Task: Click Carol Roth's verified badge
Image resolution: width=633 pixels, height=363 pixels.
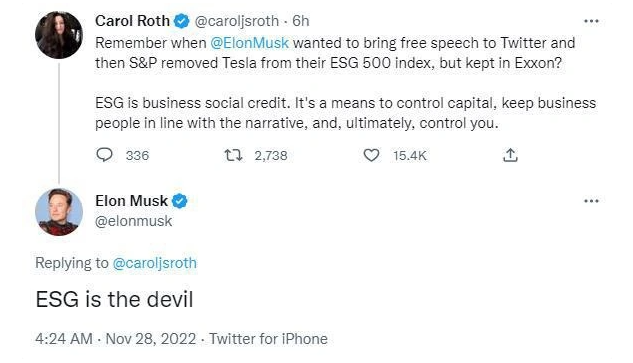Action: pyautogui.click(x=182, y=21)
